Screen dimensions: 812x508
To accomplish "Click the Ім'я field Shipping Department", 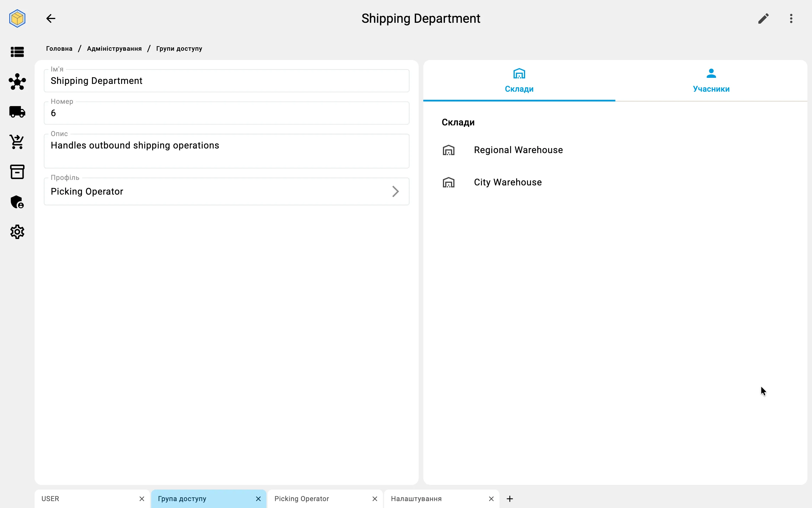I will 226,81.
